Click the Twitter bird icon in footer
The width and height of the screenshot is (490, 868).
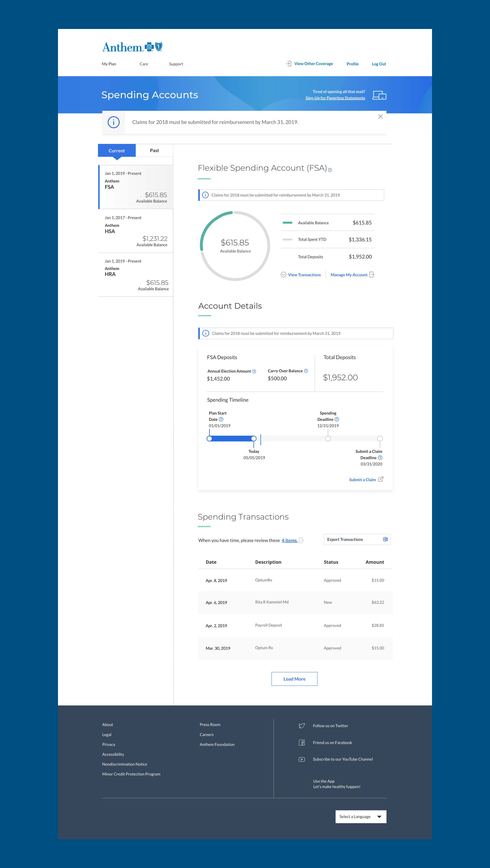click(x=302, y=725)
